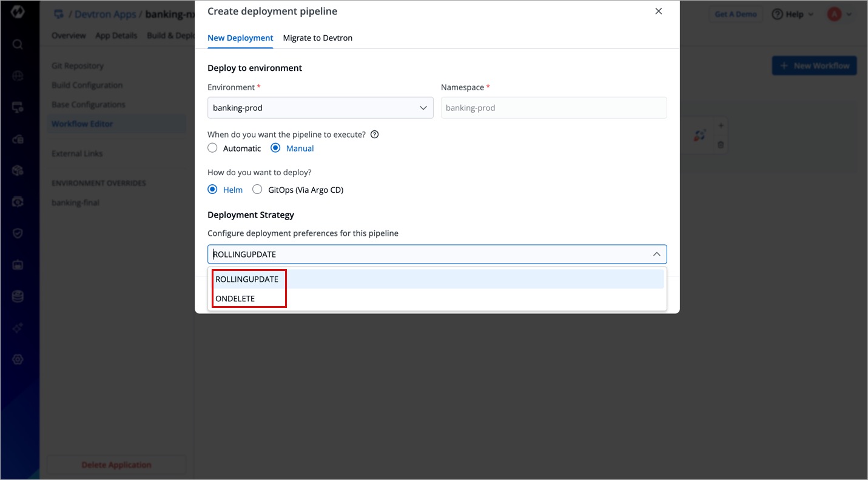Image resolution: width=868 pixels, height=480 pixels.
Task: Open the shield security icon in the sidebar
Action: [x=18, y=233]
